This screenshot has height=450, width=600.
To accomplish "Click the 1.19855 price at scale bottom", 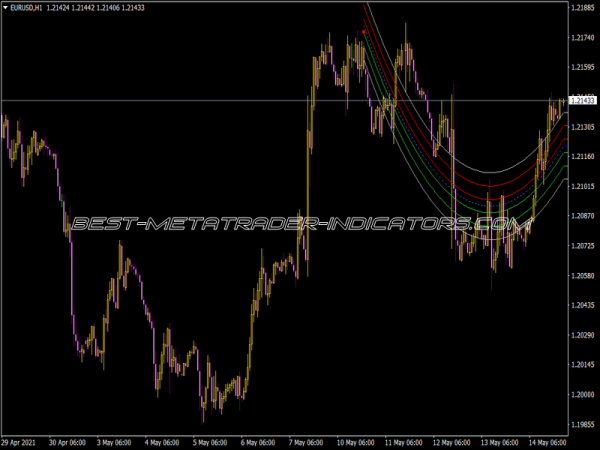I will 582,423.
